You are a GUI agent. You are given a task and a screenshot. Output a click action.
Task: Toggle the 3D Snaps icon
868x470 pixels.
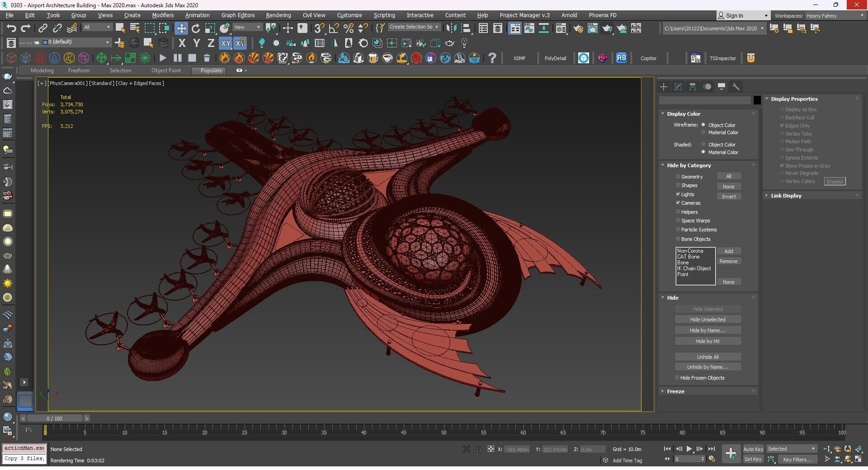(319, 28)
